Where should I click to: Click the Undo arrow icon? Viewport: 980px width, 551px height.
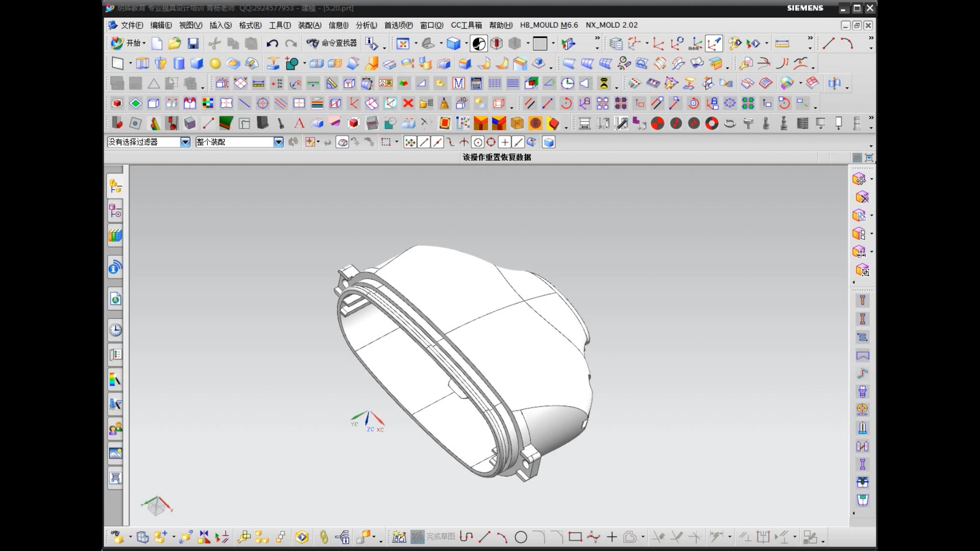(x=273, y=43)
